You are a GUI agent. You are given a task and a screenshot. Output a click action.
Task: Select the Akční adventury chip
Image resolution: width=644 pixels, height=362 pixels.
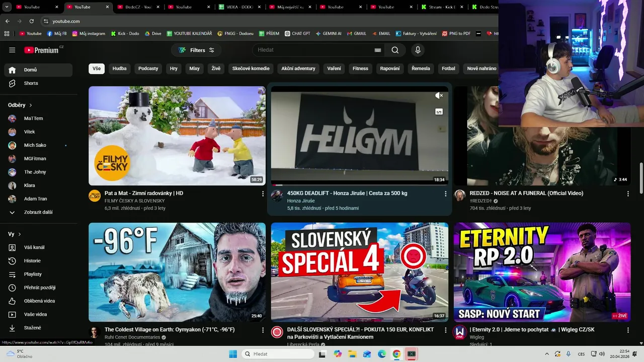298,68
